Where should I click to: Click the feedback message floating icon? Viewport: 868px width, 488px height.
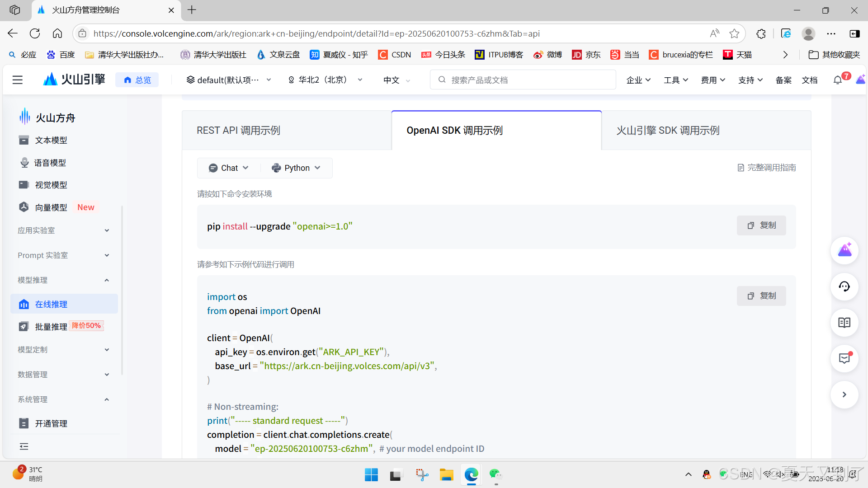[844, 359]
